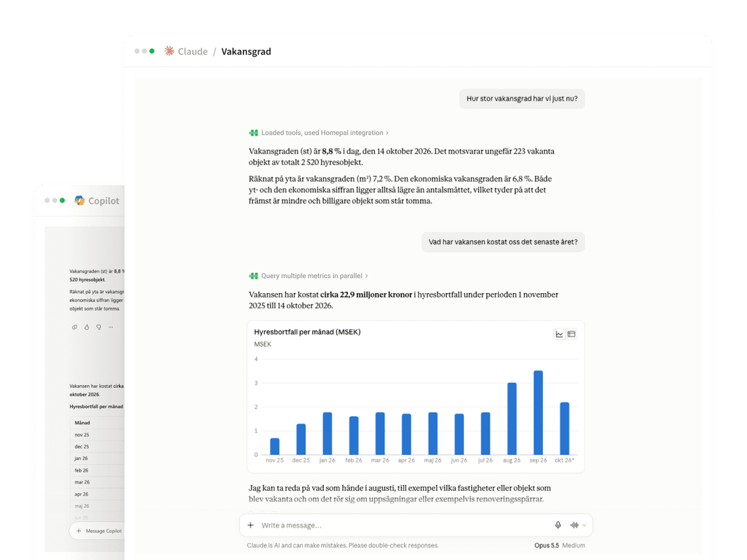Open the Medium effort selector
Screen dimensions: 747x560
(573, 545)
